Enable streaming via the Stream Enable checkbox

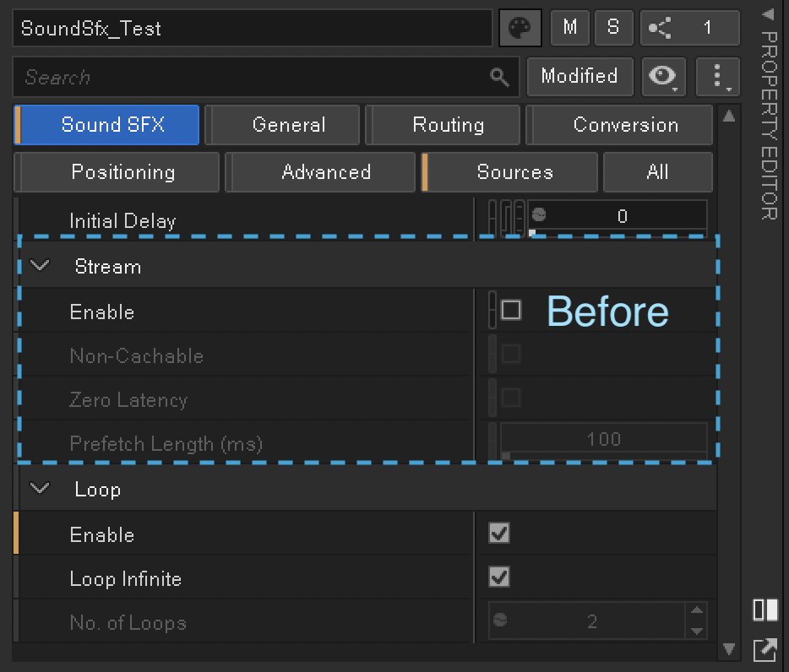(x=510, y=310)
